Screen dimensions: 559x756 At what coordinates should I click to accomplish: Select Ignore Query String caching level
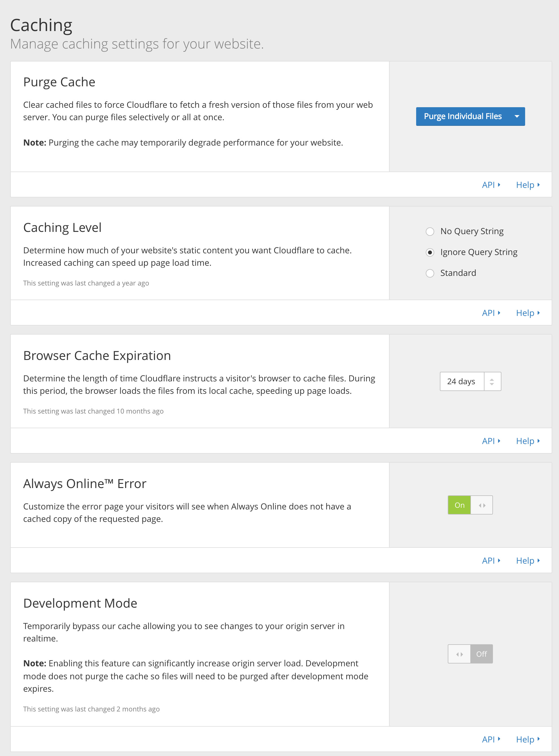click(x=430, y=252)
